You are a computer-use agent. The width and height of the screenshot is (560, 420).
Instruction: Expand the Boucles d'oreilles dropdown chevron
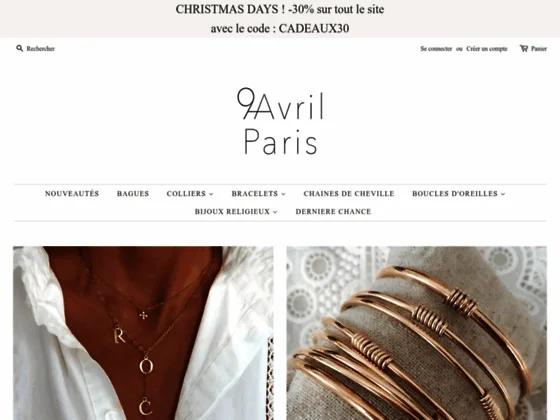pyautogui.click(x=503, y=194)
